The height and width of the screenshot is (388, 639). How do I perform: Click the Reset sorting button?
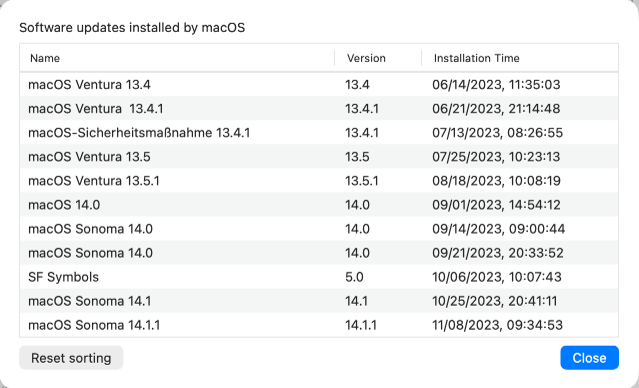(71, 358)
